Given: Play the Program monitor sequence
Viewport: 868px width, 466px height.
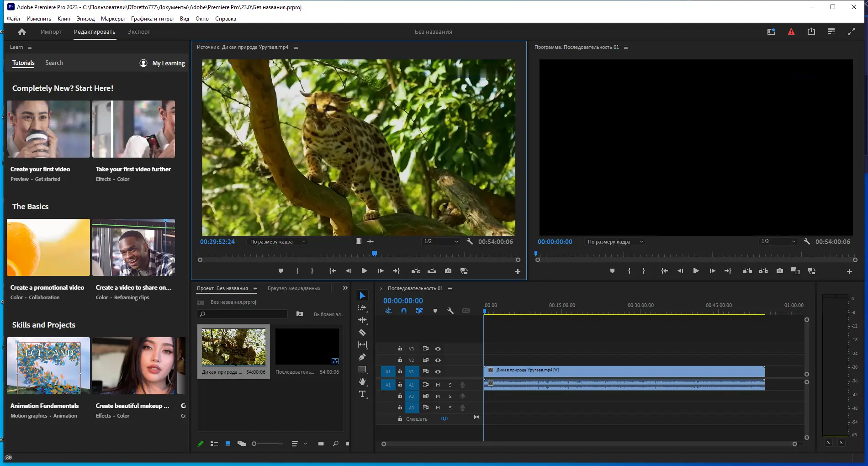Looking at the screenshot, I should (x=696, y=271).
